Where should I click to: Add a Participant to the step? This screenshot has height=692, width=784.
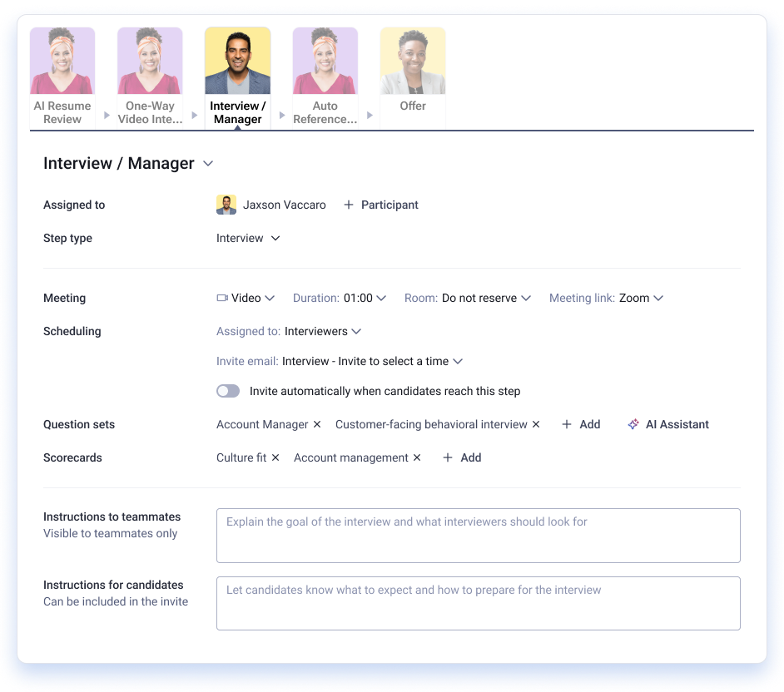381,205
